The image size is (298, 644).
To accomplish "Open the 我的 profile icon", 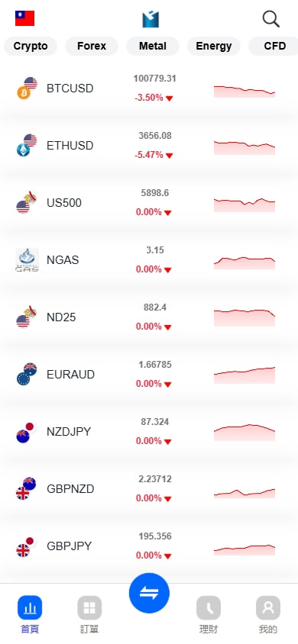I will click(268, 608).
